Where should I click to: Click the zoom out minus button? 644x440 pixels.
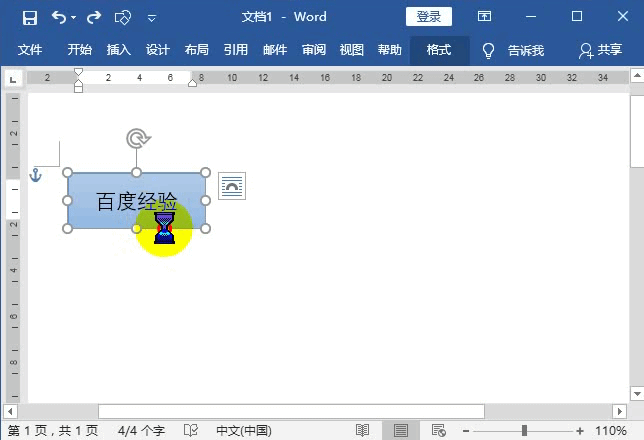pos(466,431)
